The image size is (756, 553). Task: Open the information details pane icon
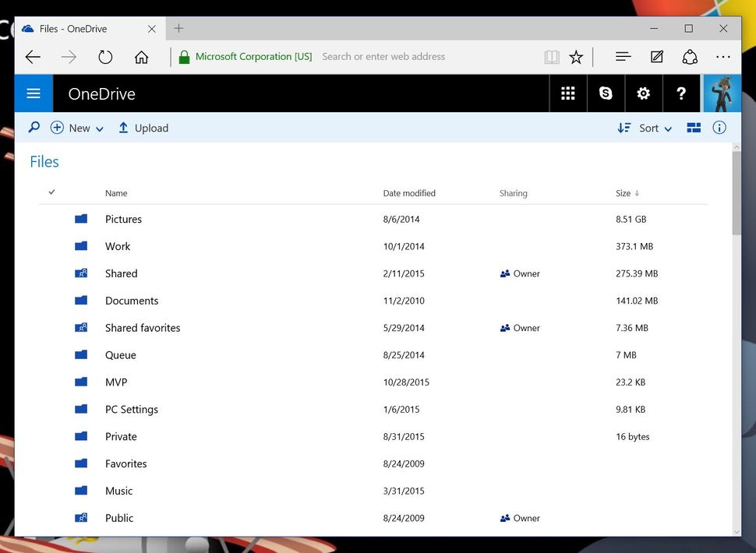(x=719, y=128)
